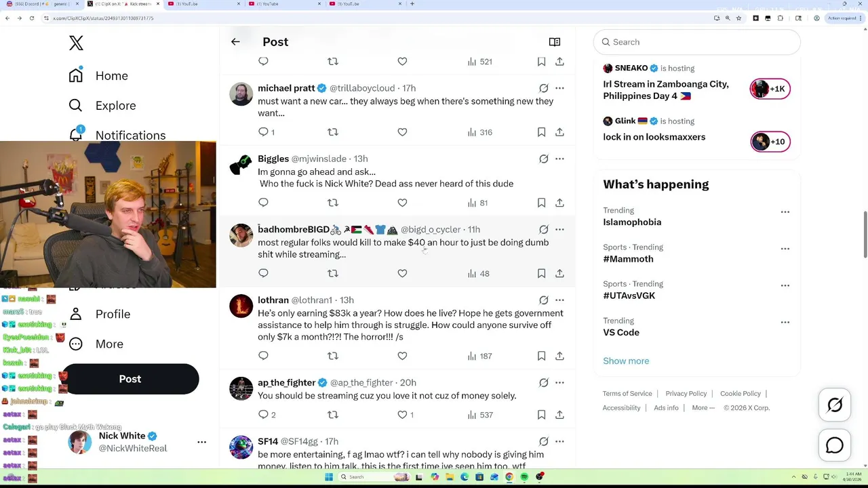This screenshot has height=488, width=868.
Task: Bookmark badhombreBIGD's post
Action: 541,273
